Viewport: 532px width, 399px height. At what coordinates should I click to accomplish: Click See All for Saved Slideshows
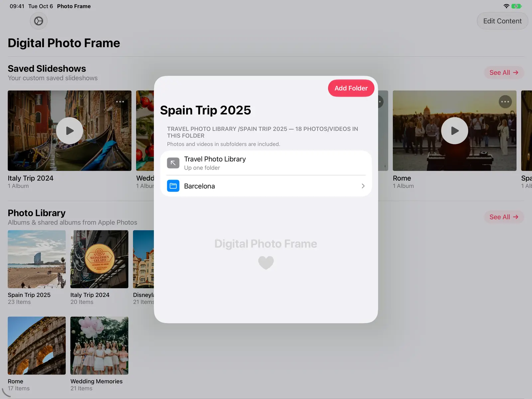[504, 72]
